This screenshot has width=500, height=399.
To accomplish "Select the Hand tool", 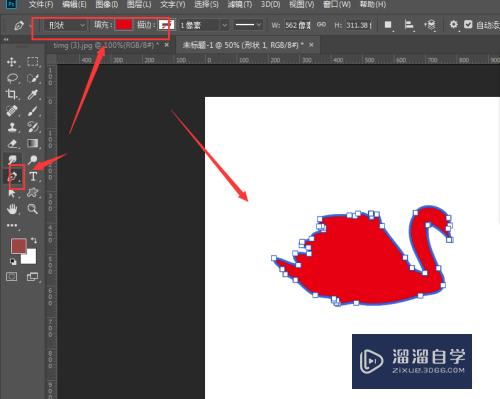I will click(x=12, y=209).
